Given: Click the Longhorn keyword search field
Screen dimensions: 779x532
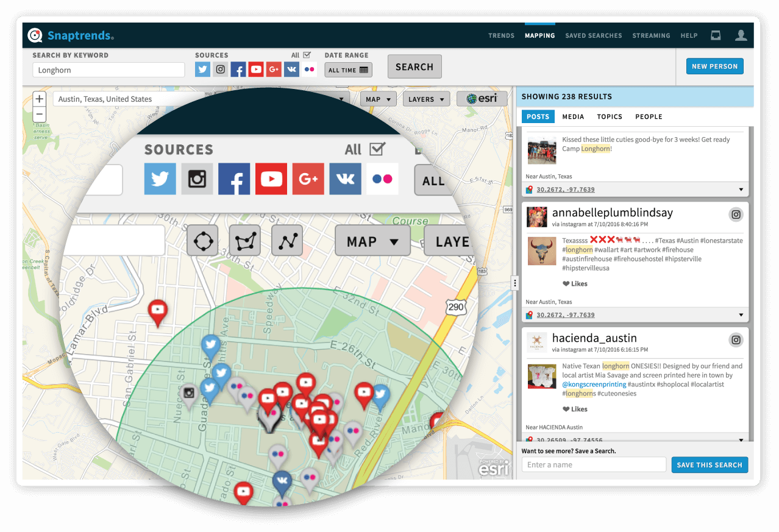Looking at the screenshot, I should tap(108, 70).
